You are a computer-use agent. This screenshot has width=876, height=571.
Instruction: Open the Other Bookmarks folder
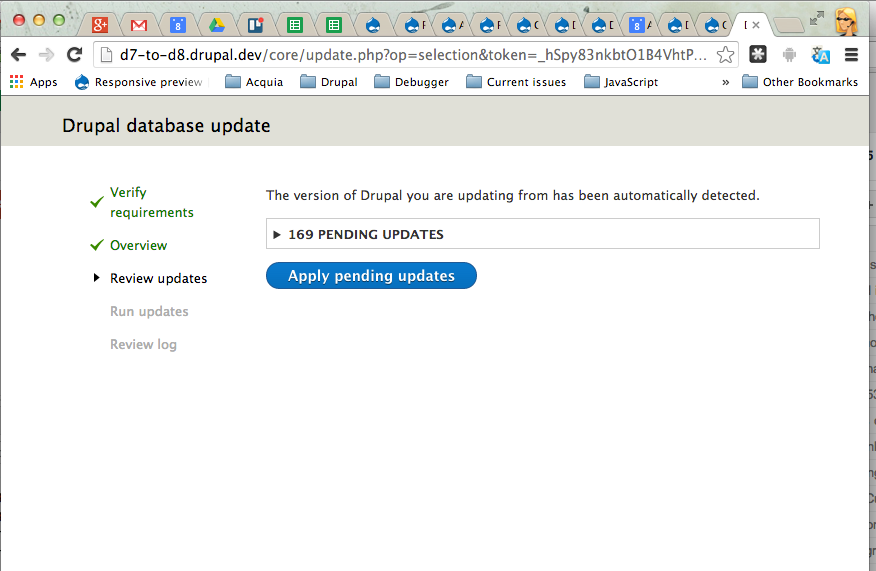click(800, 82)
